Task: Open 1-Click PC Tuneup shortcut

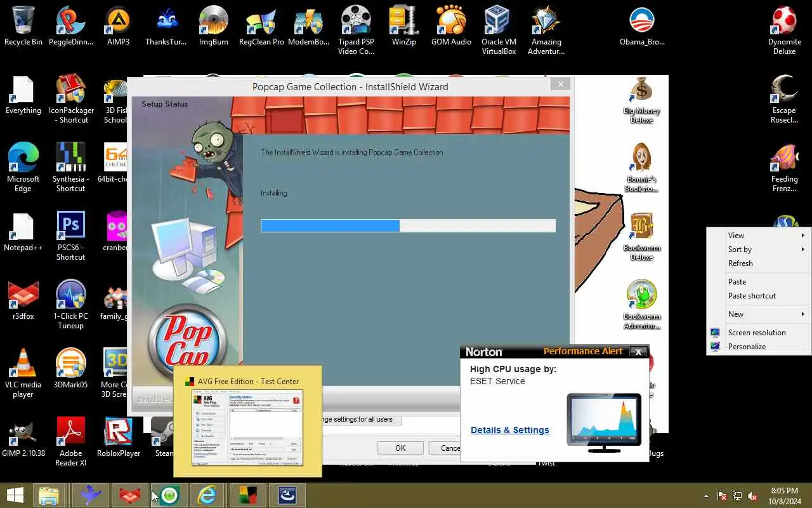Action: [70, 304]
